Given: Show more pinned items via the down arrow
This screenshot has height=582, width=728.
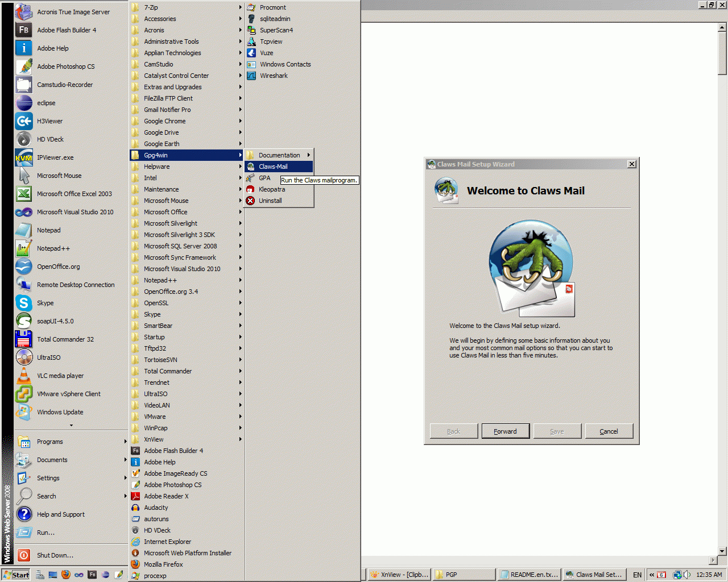Looking at the screenshot, I should click(x=71, y=425).
